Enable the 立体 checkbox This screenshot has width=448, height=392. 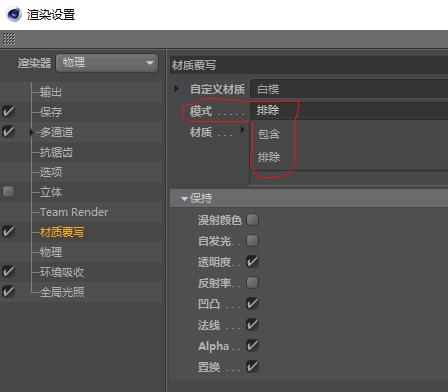[x=8, y=192]
